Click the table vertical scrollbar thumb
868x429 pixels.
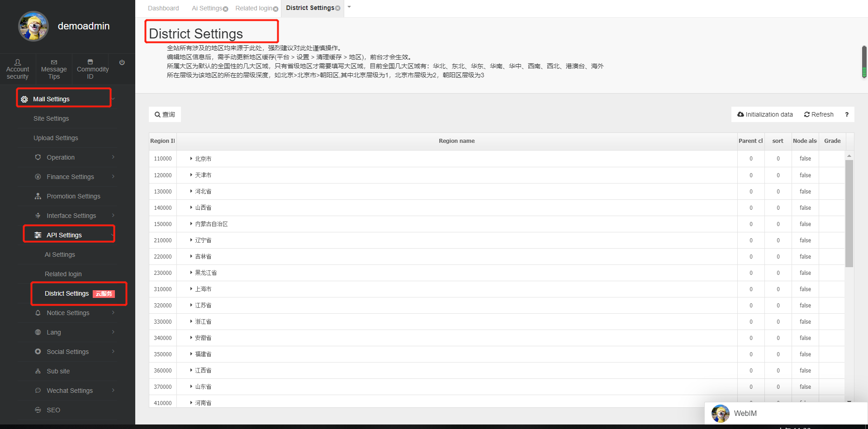point(849,213)
